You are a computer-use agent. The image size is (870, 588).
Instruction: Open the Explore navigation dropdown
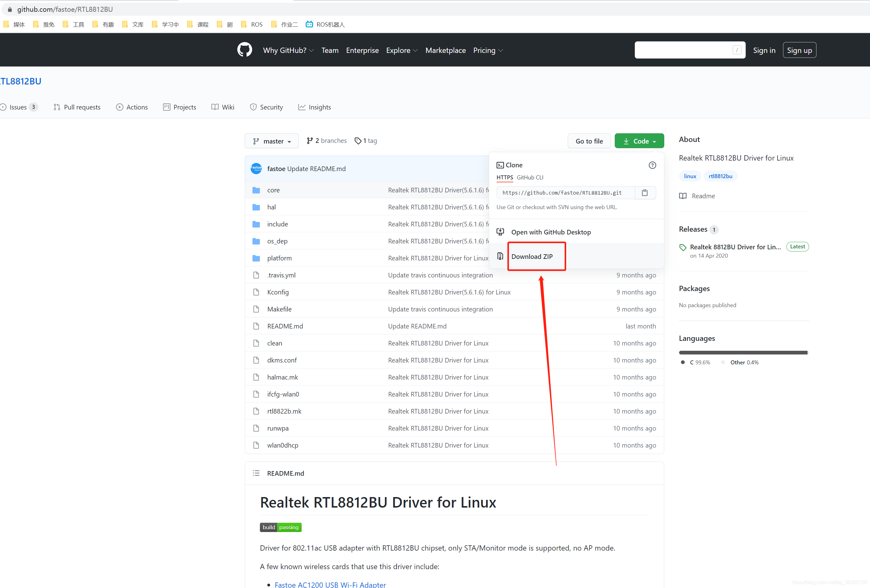[x=401, y=50]
